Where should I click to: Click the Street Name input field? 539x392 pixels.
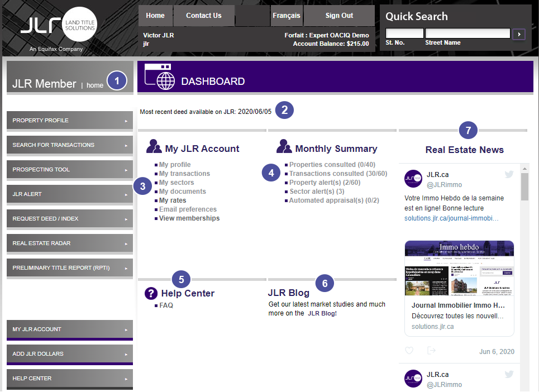tap(467, 34)
